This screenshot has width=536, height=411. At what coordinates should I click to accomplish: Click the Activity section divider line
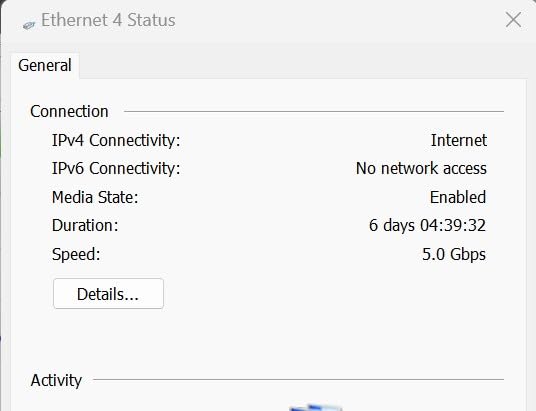click(x=298, y=379)
